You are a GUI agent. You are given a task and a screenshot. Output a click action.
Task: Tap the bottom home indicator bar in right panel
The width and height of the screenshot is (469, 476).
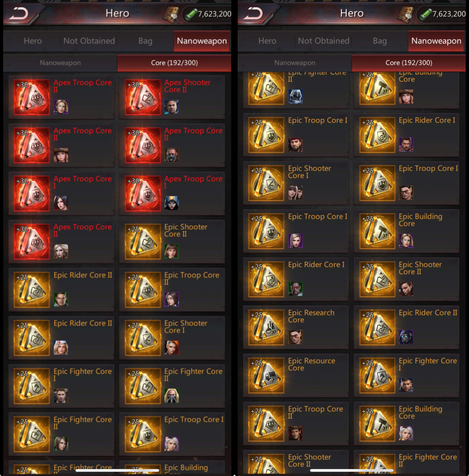click(x=352, y=470)
